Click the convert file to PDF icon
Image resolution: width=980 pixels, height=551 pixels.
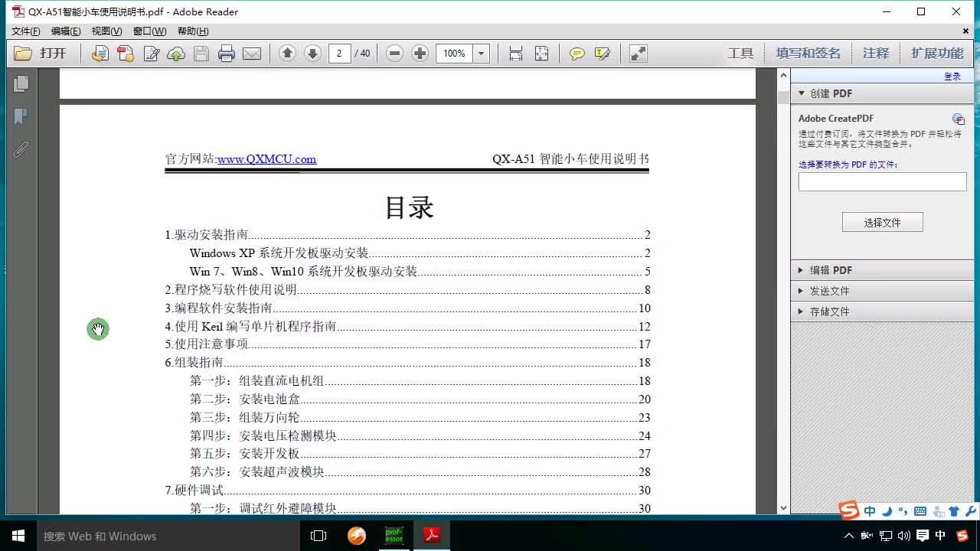click(100, 54)
